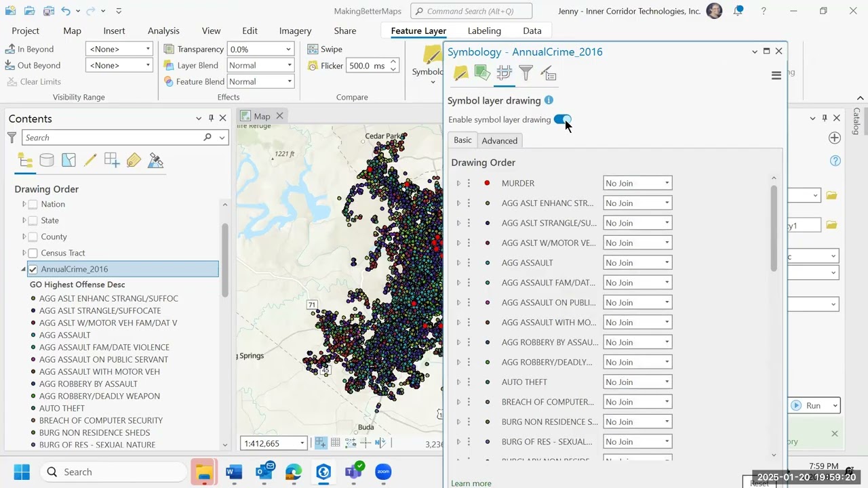The width and height of the screenshot is (868, 488).
Task: Show info for Symbol layer drawing
Action: click(549, 100)
